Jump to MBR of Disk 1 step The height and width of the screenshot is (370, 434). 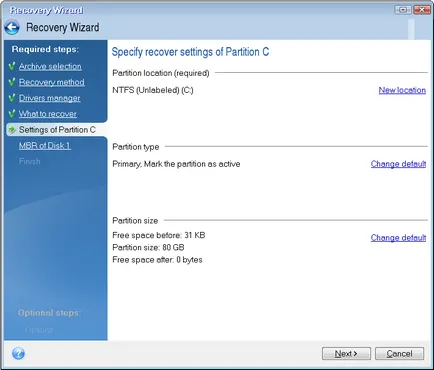click(x=45, y=146)
